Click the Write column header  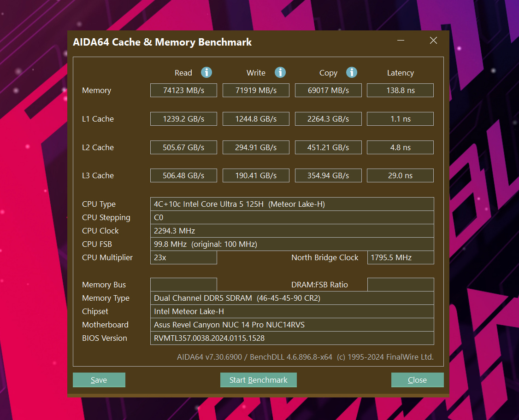256,73
